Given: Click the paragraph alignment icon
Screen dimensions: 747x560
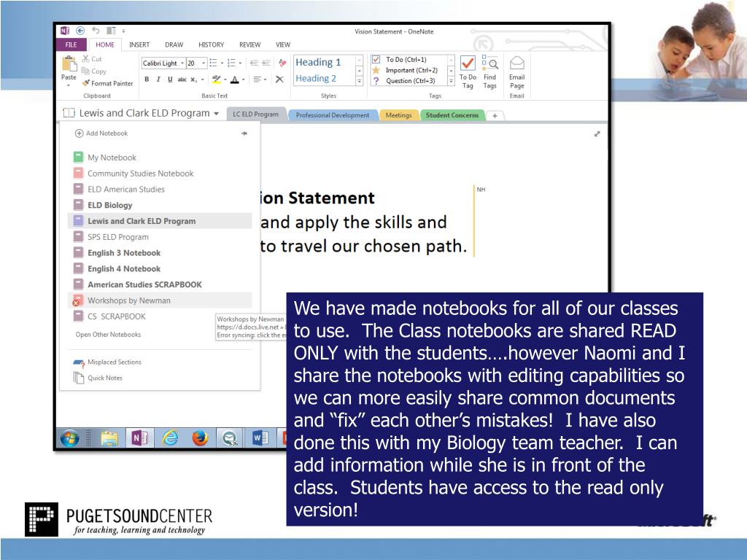Looking at the screenshot, I should (x=258, y=79).
